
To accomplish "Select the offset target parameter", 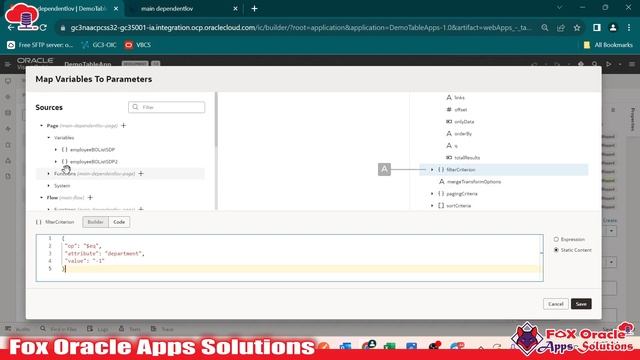I will pos(460,109).
